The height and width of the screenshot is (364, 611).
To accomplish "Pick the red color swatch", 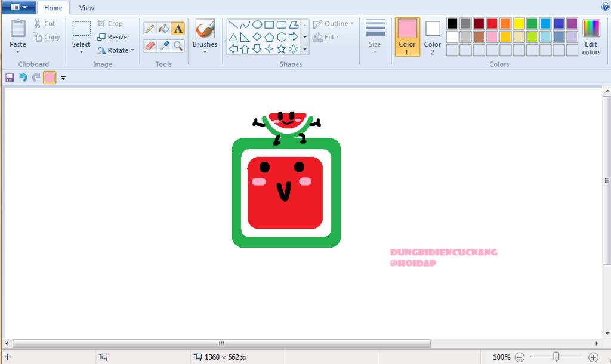I will point(492,24).
